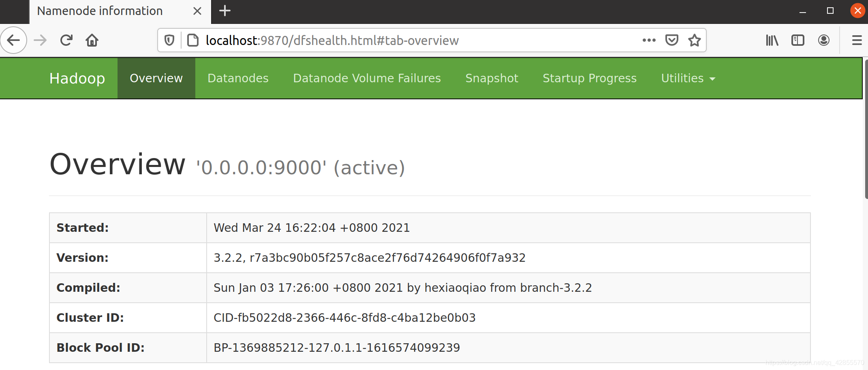
Task: Select the Compiled info text
Action: [x=403, y=288]
